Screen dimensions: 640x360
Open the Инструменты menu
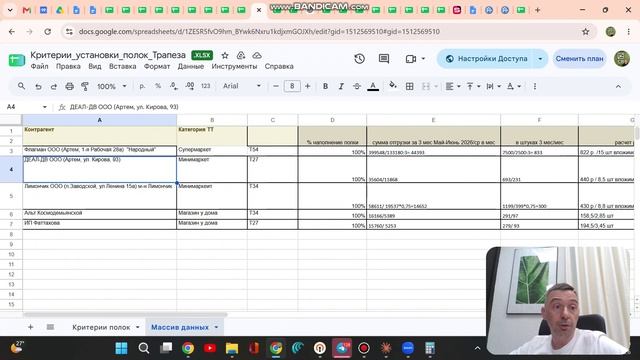point(234,66)
